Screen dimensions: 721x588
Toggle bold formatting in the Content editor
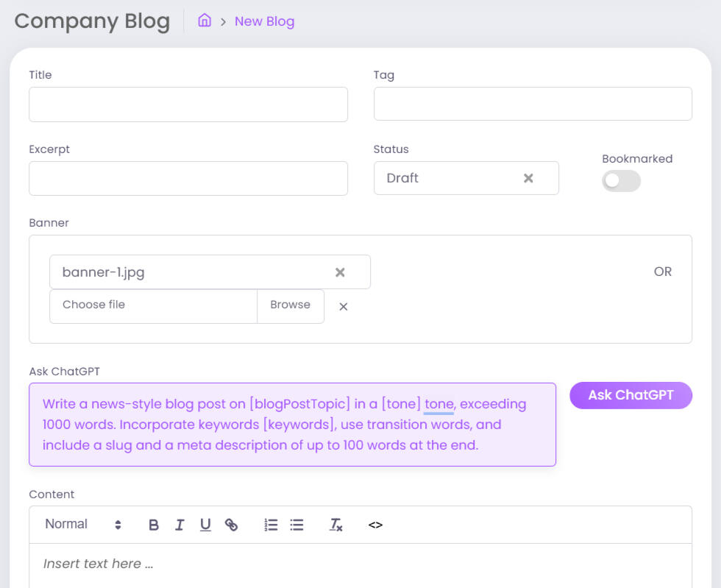click(154, 525)
